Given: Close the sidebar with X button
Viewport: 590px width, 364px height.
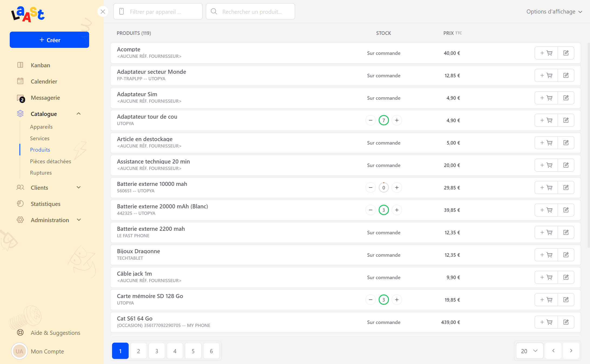Looking at the screenshot, I should [x=103, y=12].
